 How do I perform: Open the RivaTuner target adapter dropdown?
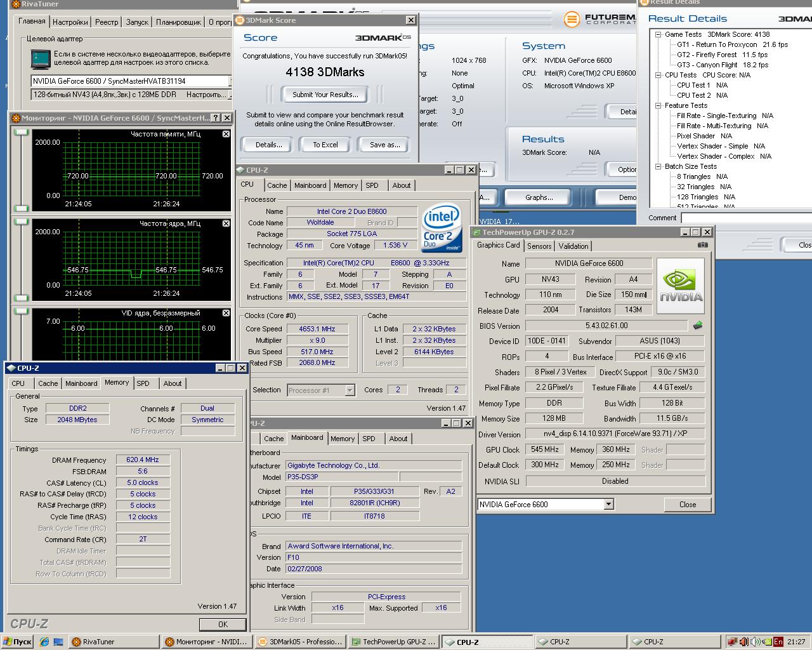[x=231, y=81]
